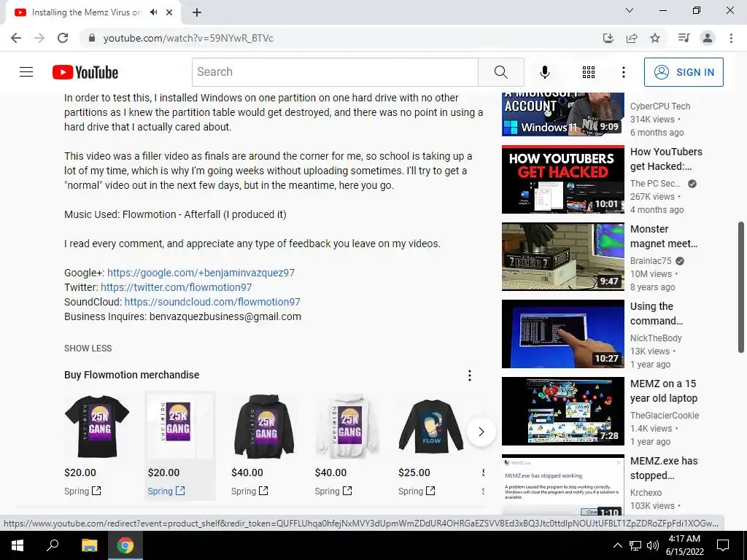The width and height of the screenshot is (747, 560).
Task: Open the Windows Start menu
Action: coord(18,545)
